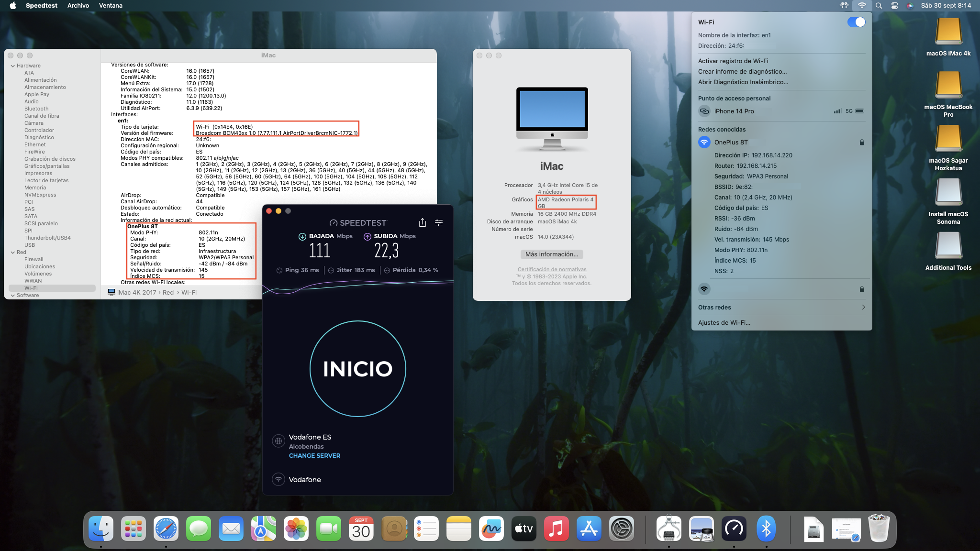This screenshot has width=980, height=551.
Task: Click the CHANGE SERVER link
Action: pyautogui.click(x=314, y=456)
